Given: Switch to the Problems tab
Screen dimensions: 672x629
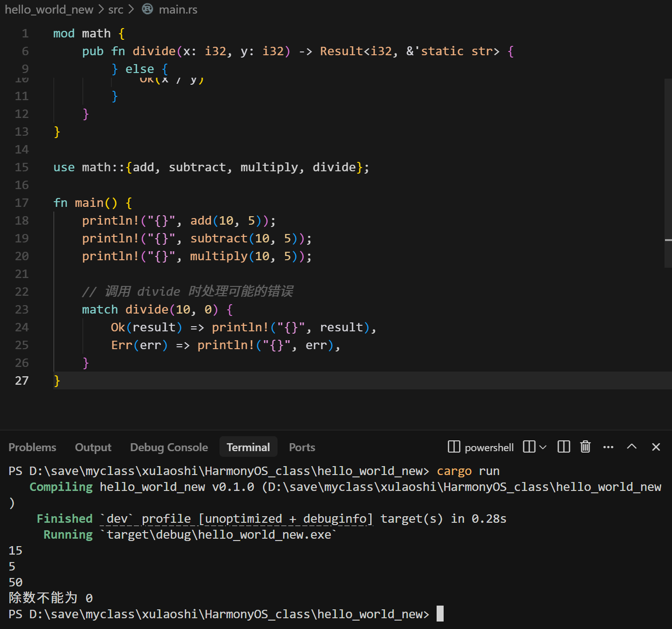Looking at the screenshot, I should 32,447.
